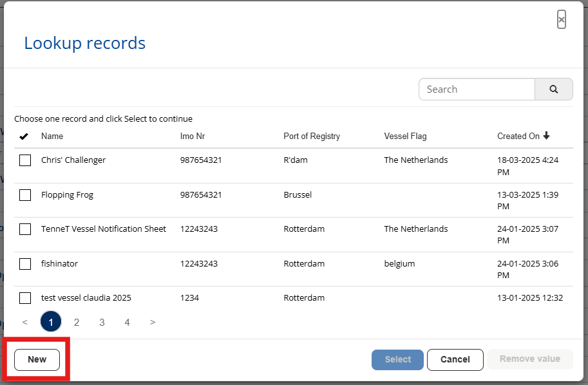The image size is (588, 385).
Task: Click the select-all checkmark header icon
Action: [x=24, y=136]
